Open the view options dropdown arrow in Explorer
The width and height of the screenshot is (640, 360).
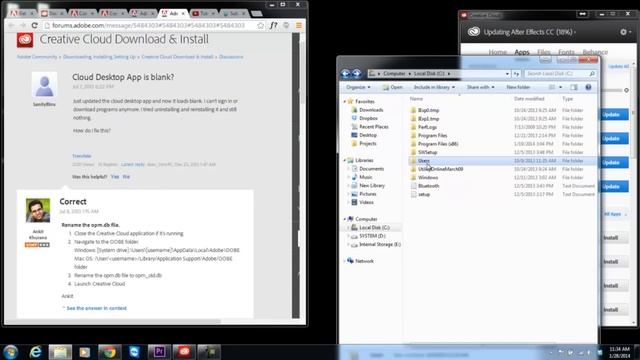click(560, 87)
